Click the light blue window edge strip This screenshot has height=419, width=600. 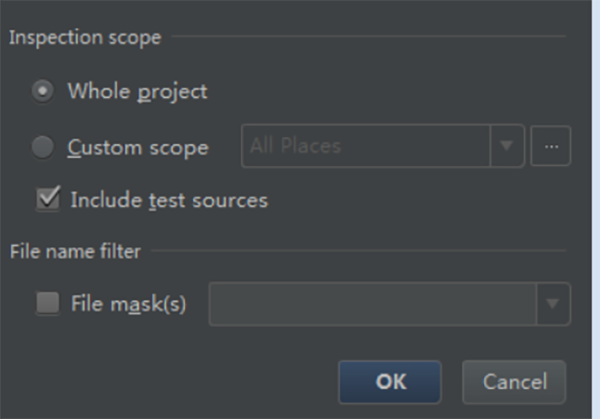pos(596,209)
